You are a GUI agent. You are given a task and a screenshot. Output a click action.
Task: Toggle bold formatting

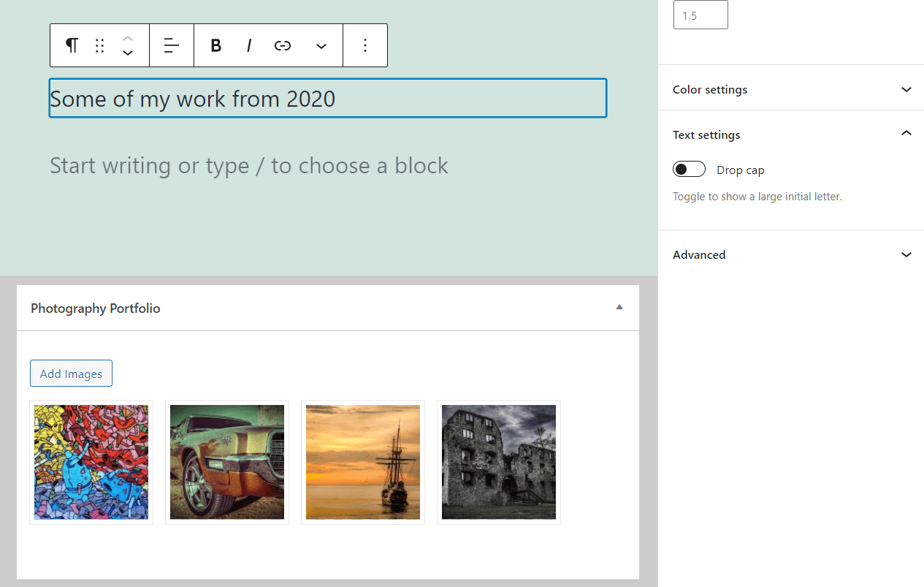tap(216, 45)
